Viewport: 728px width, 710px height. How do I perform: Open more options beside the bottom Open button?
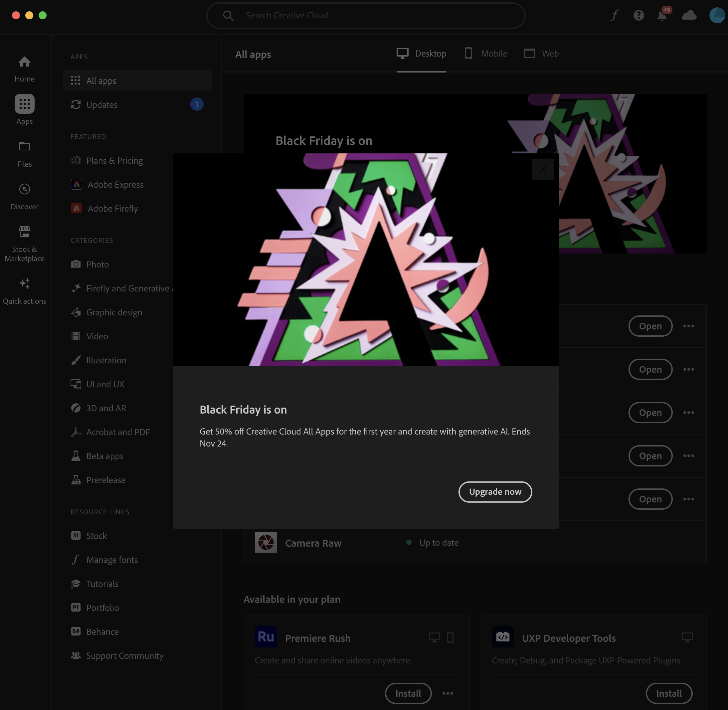click(x=688, y=499)
